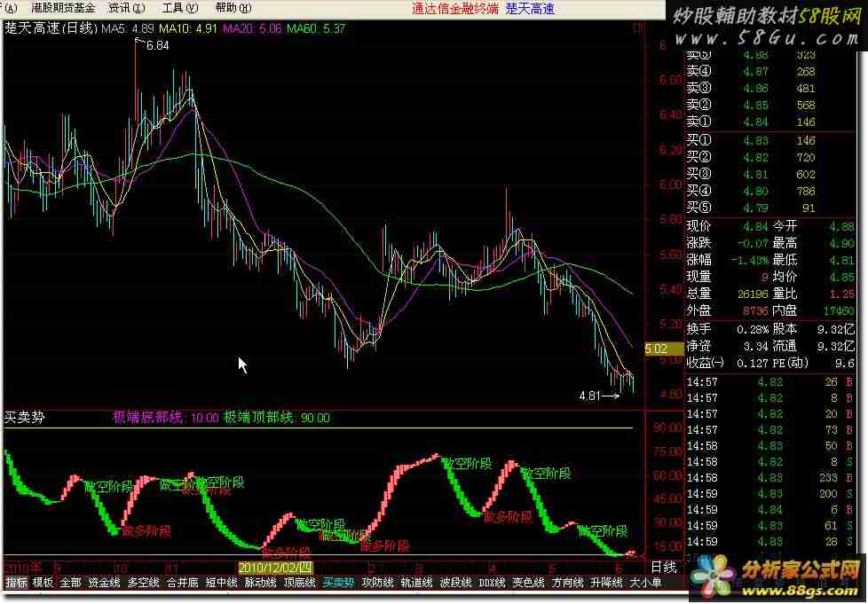Click the PE(动) 9.6 value

[846, 364]
